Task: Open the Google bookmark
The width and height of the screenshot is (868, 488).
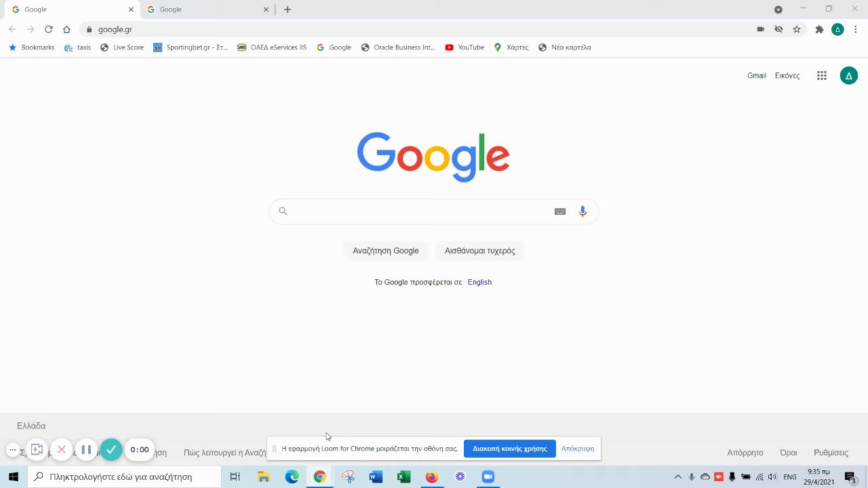Action: pos(334,47)
